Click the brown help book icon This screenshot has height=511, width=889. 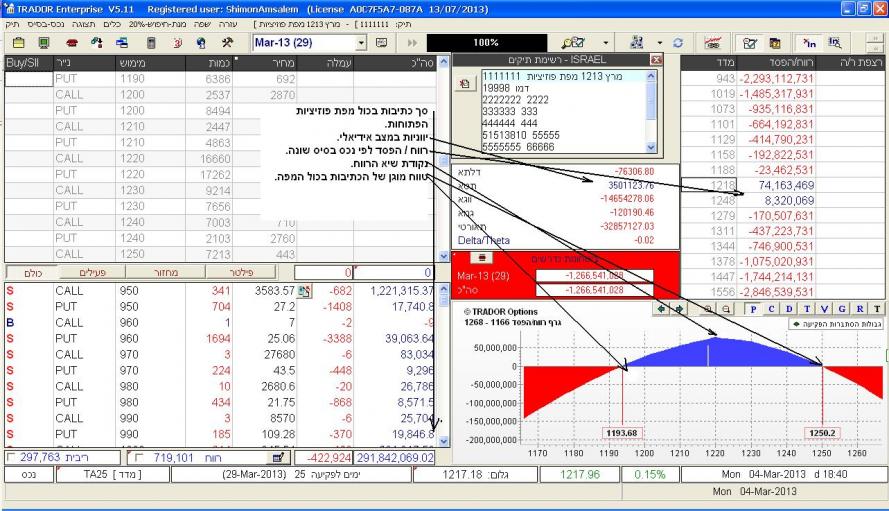coord(774,43)
